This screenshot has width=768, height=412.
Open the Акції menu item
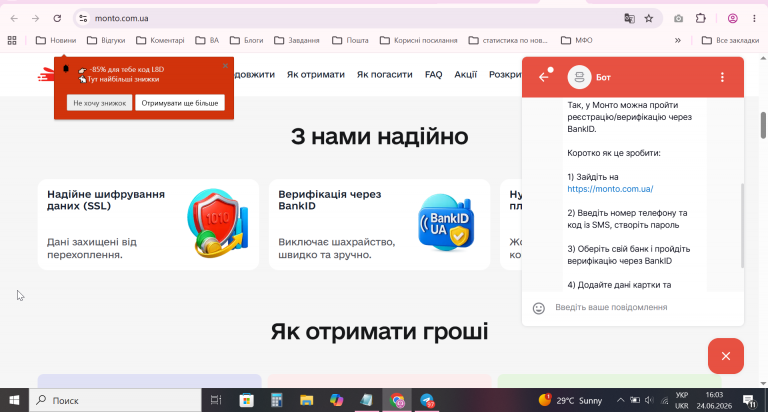point(465,74)
